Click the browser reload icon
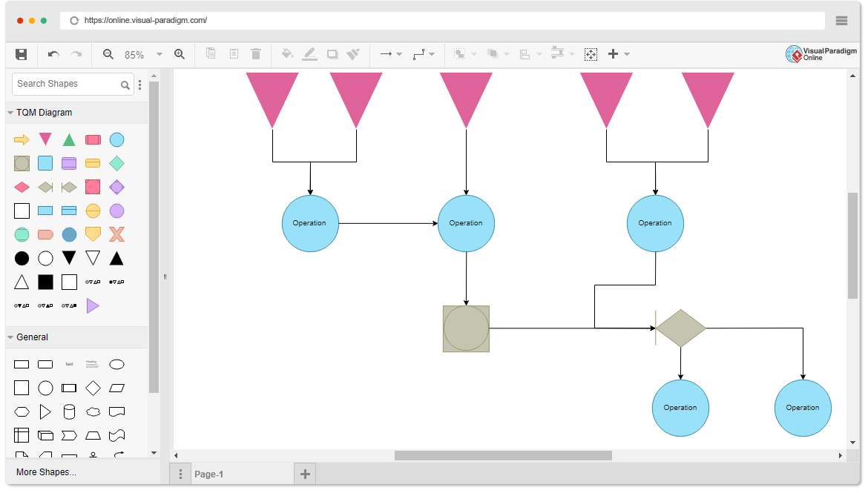The height and width of the screenshot is (493, 868). (74, 21)
